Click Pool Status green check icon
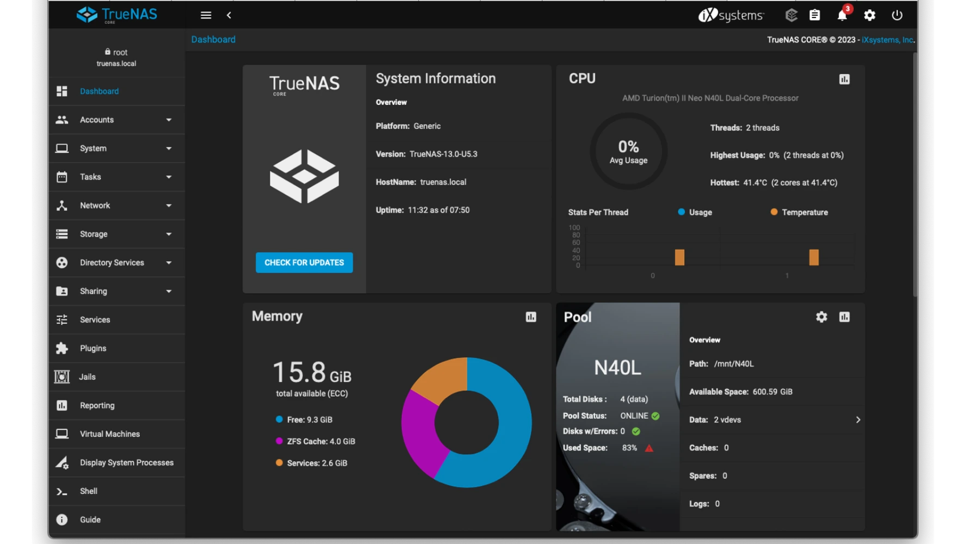Viewport: 980px width, 544px height. tap(656, 416)
